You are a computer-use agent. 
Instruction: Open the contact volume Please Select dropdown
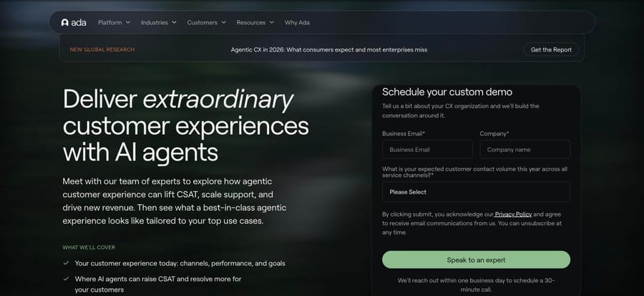[x=476, y=192]
